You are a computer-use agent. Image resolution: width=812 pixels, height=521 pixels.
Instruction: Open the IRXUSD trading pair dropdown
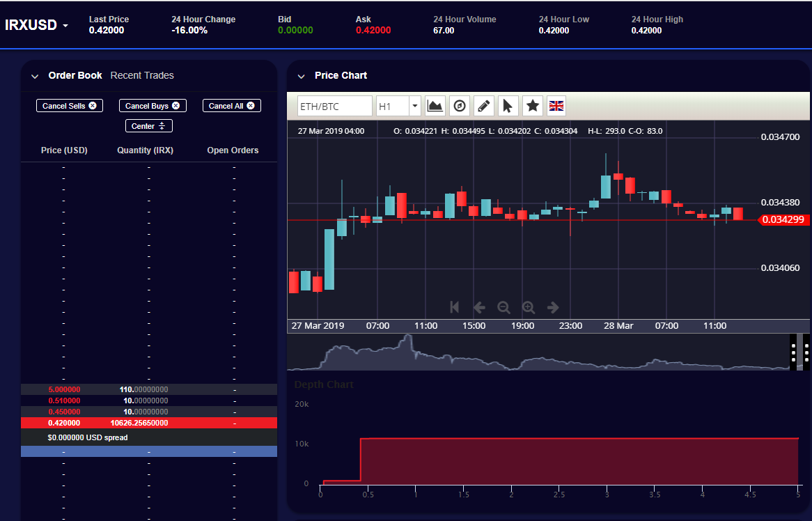click(38, 25)
